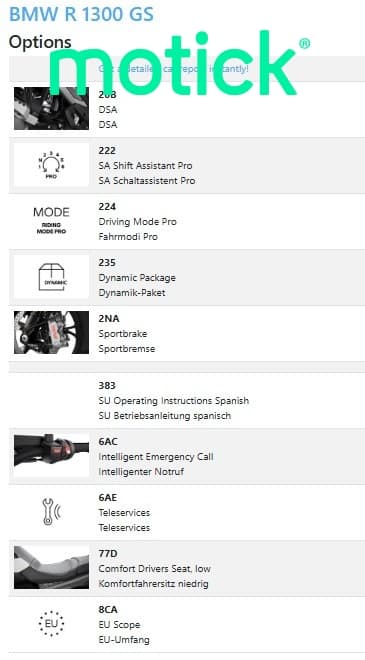
Task: Open the detailed car report link
Action: [x=173, y=69]
